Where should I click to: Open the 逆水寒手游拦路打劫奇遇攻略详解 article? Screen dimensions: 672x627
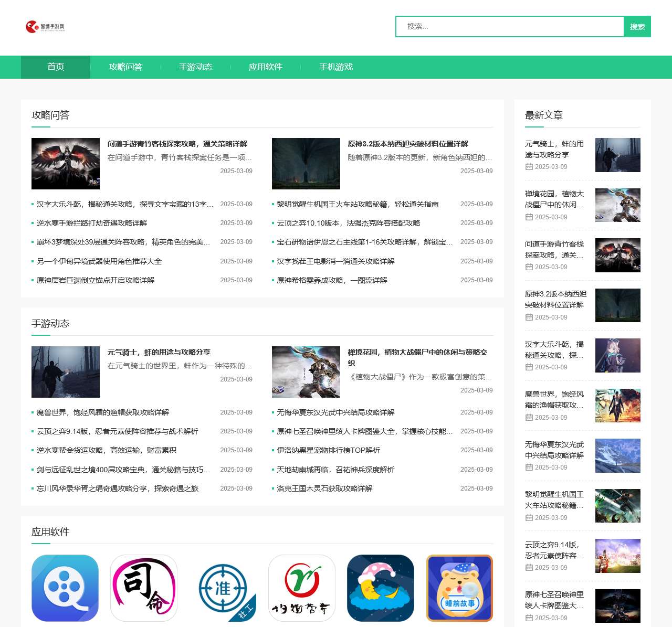click(92, 223)
